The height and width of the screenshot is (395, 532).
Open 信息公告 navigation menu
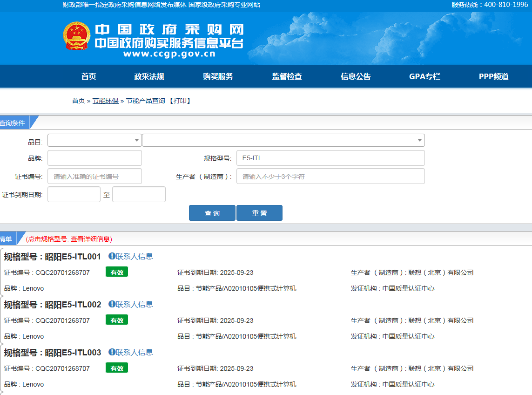[x=356, y=76]
